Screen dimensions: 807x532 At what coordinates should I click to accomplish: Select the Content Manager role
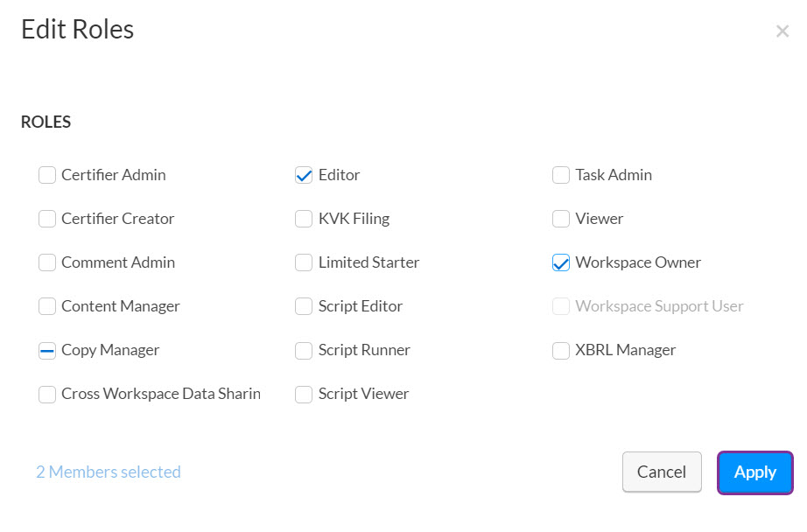[47, 306]
